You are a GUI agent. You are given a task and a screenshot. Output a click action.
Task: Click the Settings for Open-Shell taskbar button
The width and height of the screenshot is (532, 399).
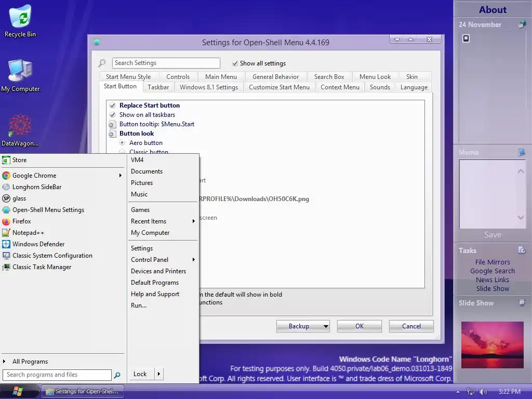click(x=83, y=391)
